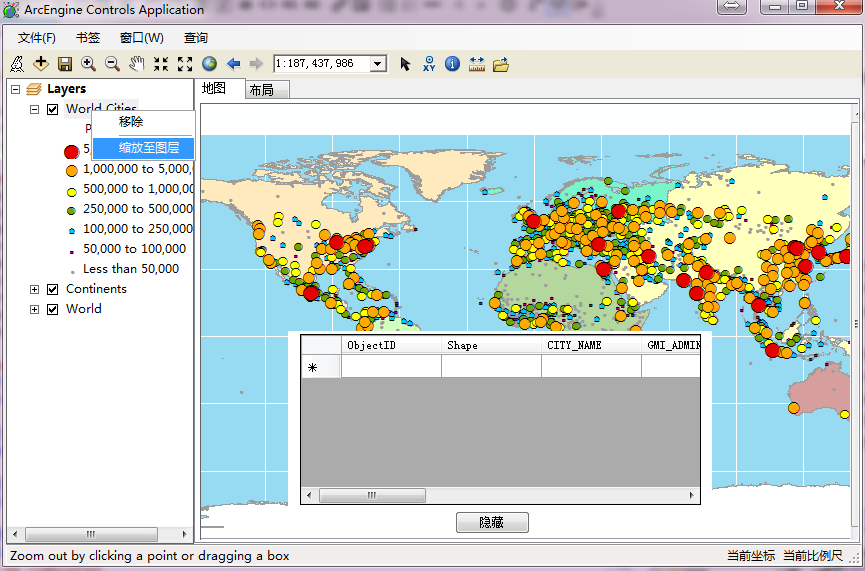Select the Zoom Out magnifier tool
Screen dimensions: 865x571
click(x=113, y=64)
